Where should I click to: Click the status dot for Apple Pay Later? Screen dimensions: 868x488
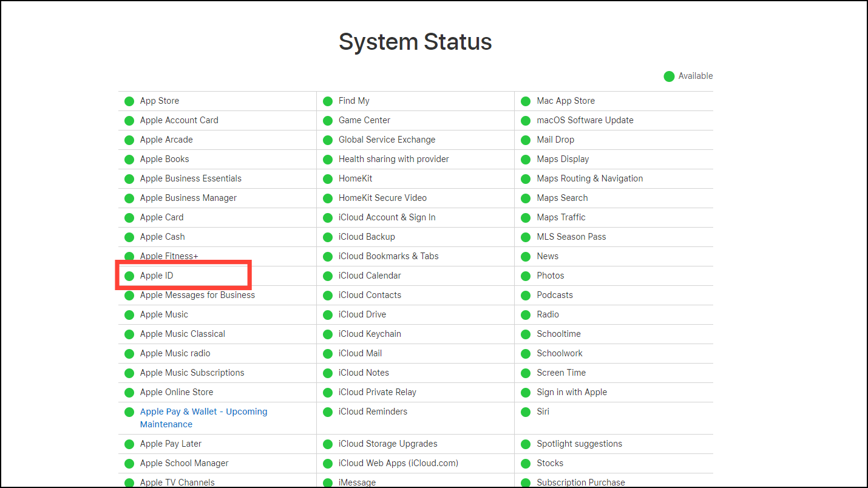[x=129, y=444]
